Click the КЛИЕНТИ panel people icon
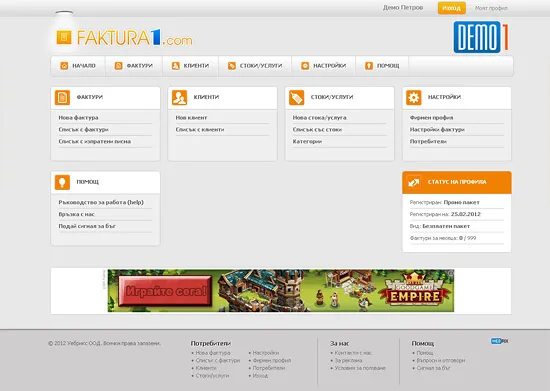Screen dimensions: 550x391 tap(180, 97)
